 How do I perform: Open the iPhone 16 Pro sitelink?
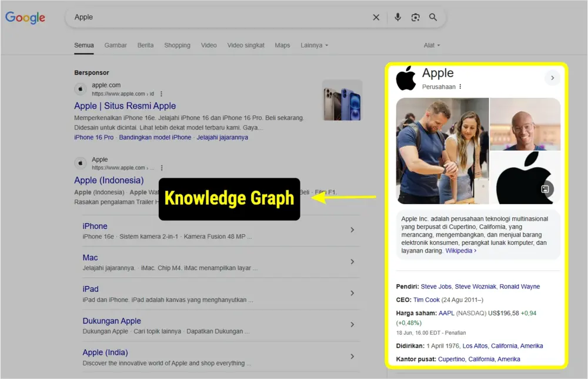click(x=93, y=137)
